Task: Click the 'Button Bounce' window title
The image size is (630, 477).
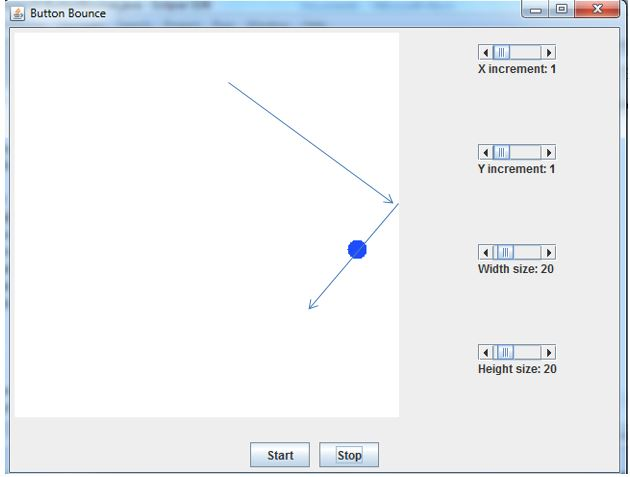Action: click(68, 13)
